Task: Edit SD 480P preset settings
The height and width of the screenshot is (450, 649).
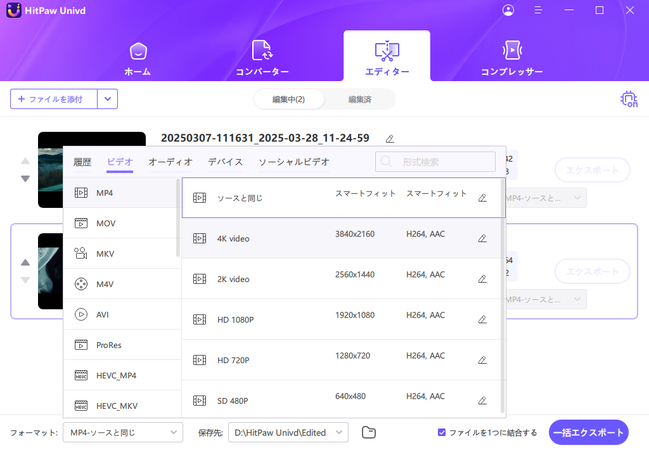Action: tap(482, 401)
